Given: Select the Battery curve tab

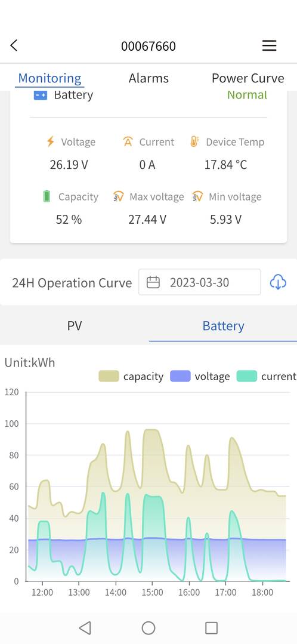Looking at the screenshot, I should click(223, 326).
